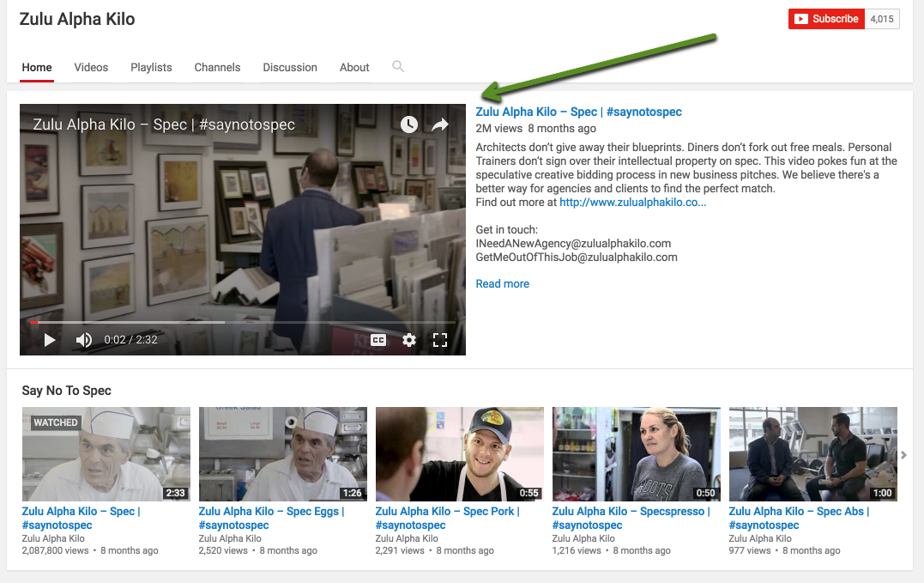This screenshot has height=583, width=924.
Task: Open the channel search magnifier icon
Action: coord(398,66)
